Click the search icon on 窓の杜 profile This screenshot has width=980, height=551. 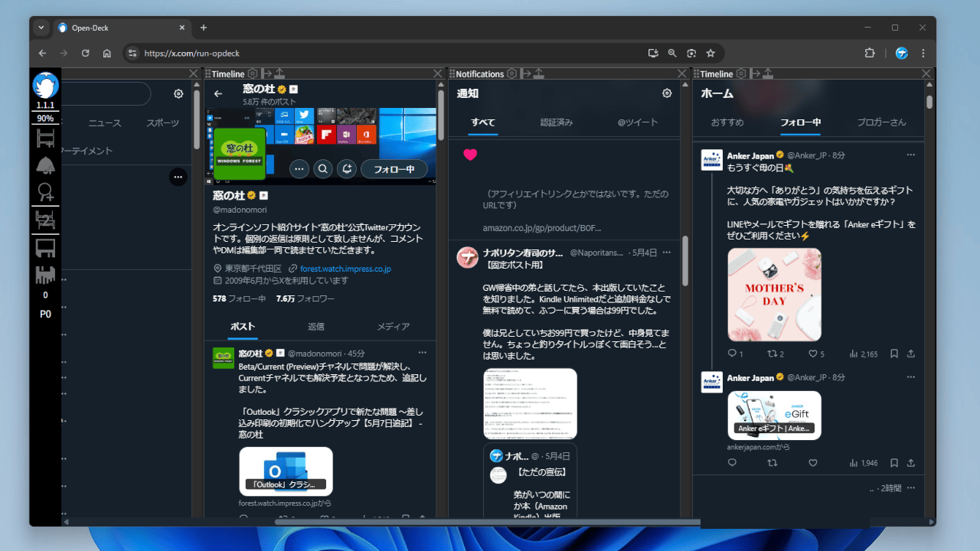pyautogui.click(x=323, y=169)
